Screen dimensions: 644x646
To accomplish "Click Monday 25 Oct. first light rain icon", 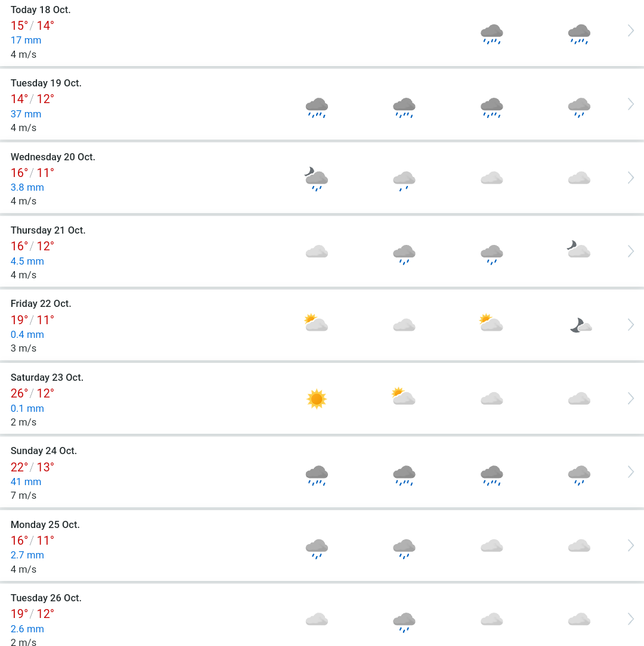I will point(317,548).
